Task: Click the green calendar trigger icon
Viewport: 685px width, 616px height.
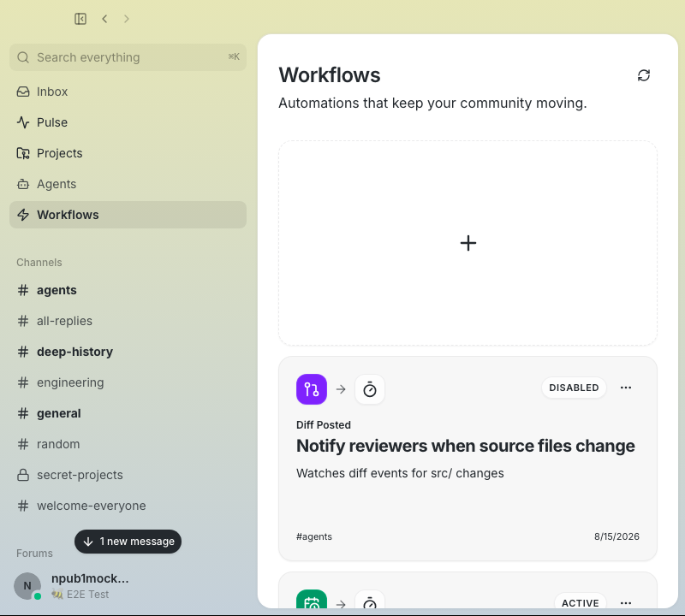Action: [312, 600]
